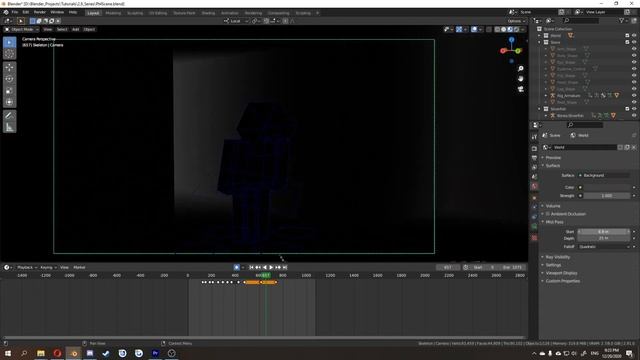Screen dimensions: 640x360
Task: Enable the Ambient Occlusion checkbox
Action: click(548, 214)
